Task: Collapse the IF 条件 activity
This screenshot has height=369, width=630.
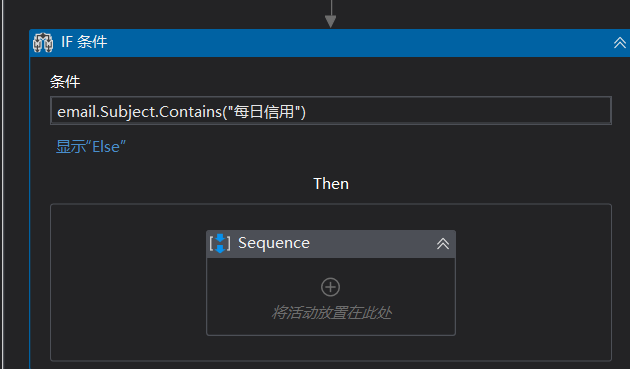Action: click(x=620, y=43)
